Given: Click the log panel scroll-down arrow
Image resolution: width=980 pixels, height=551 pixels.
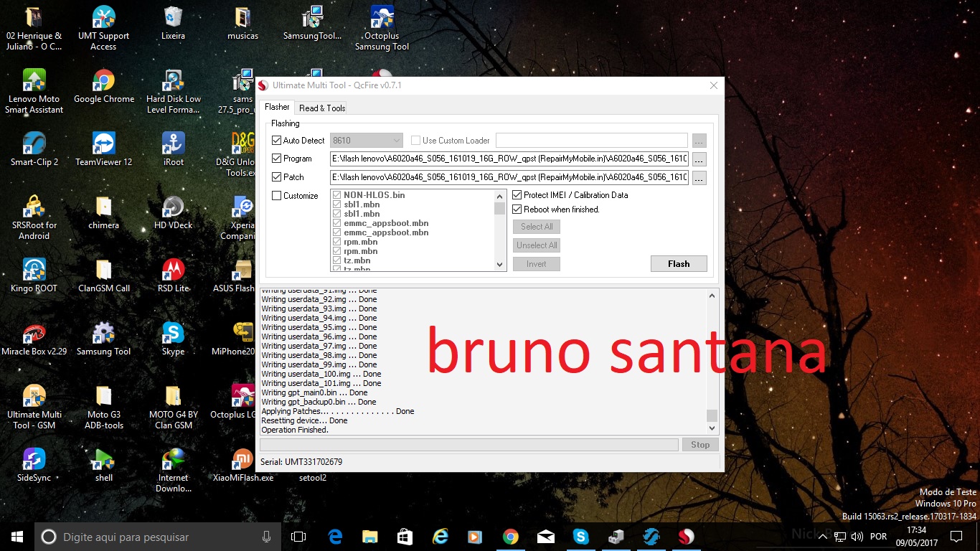Looking at the screenshot, I should [x=712, y=428].
